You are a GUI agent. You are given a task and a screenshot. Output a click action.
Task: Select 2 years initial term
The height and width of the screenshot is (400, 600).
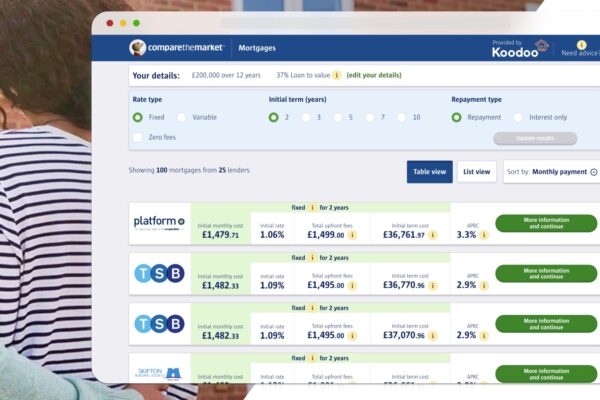[x=273, y=117]
